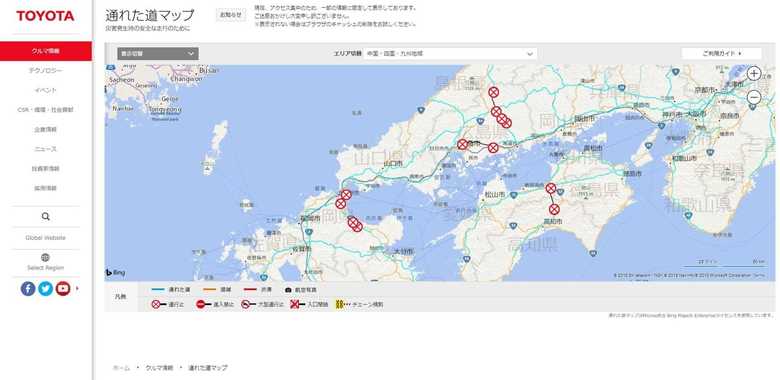Open the テクノロジー sidebar menu item
Image resolution: width=780 pixels, height=380 pixels.
point(45,71)
